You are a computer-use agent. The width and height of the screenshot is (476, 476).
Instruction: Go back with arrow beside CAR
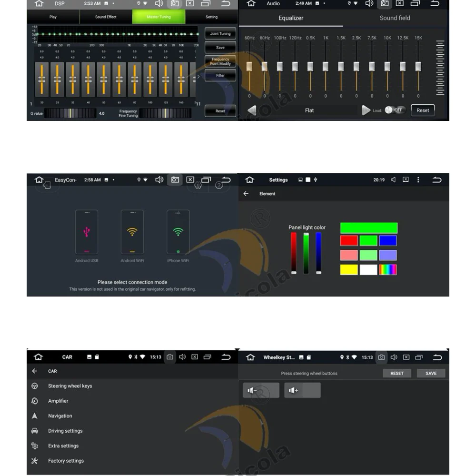pos(35,371)
